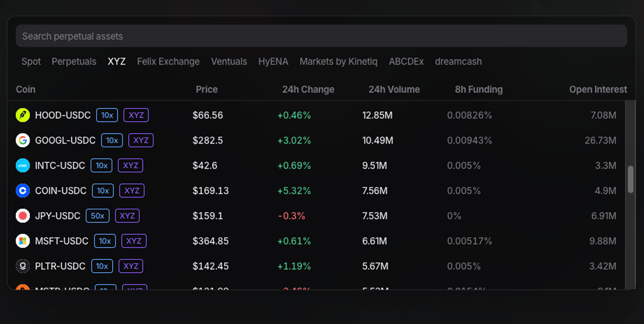Click the 0.00943% funding for GOOGL-USDC
644x324 pixels.
pyautogui.click(x=470, y=140)
